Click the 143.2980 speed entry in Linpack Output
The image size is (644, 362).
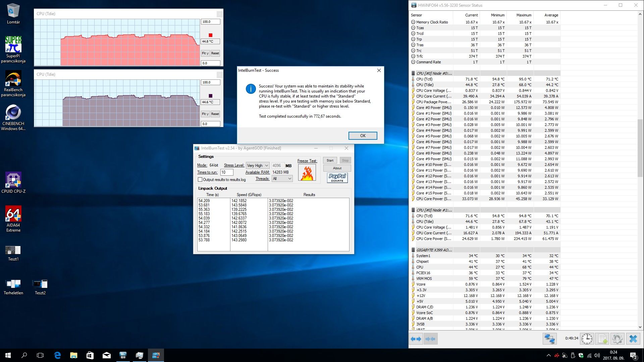pos(239,240)
